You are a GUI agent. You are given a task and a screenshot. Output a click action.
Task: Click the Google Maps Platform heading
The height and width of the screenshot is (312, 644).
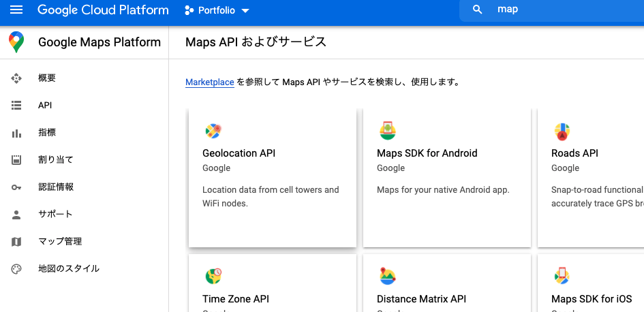(x=99, y=42)
